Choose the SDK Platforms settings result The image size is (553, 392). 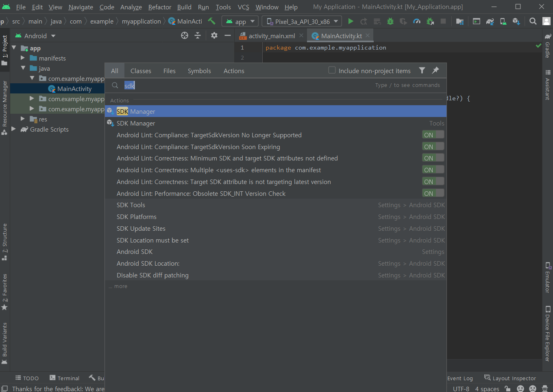pos(276,217)
